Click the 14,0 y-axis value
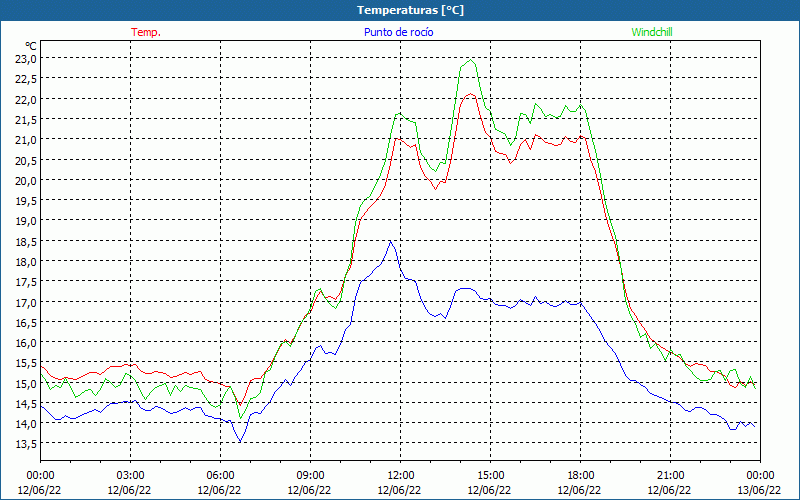 tap(26, 424)
